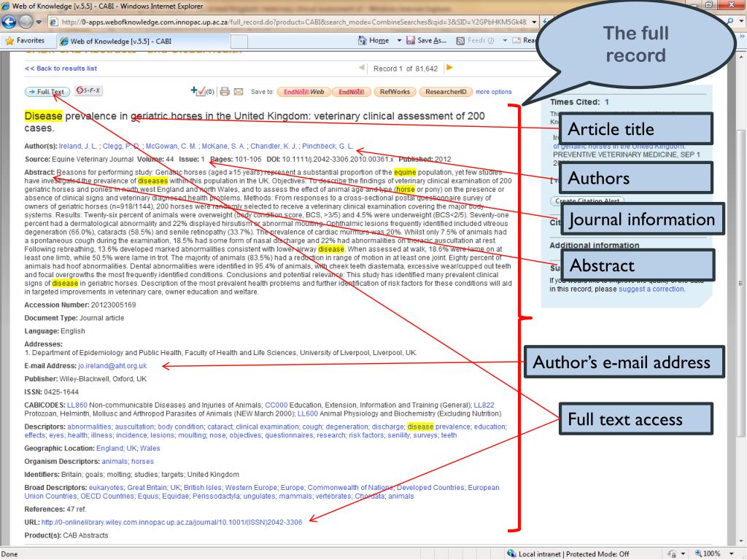Click the Print record icon
Screen dimensions: 747x560
225,91
